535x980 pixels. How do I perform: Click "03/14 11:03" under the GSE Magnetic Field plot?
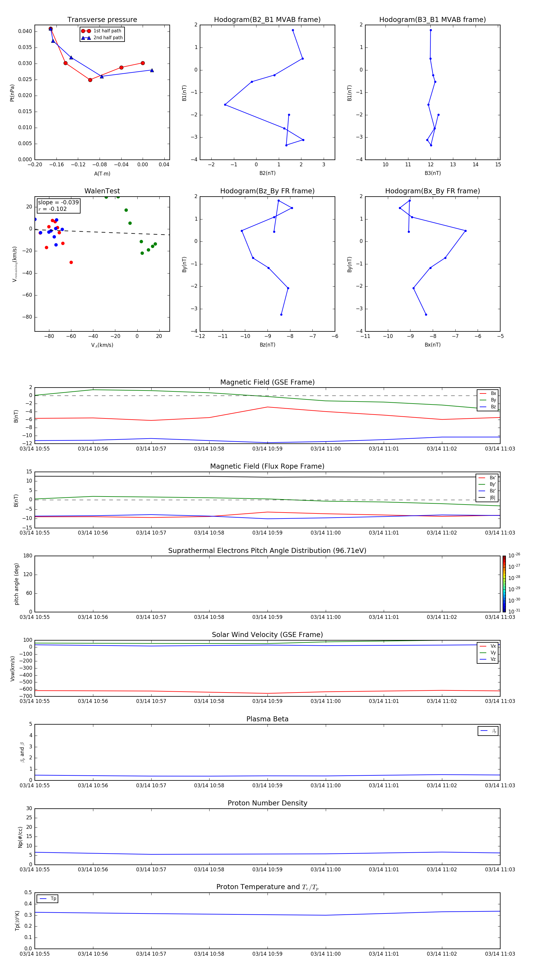(500, 448)
